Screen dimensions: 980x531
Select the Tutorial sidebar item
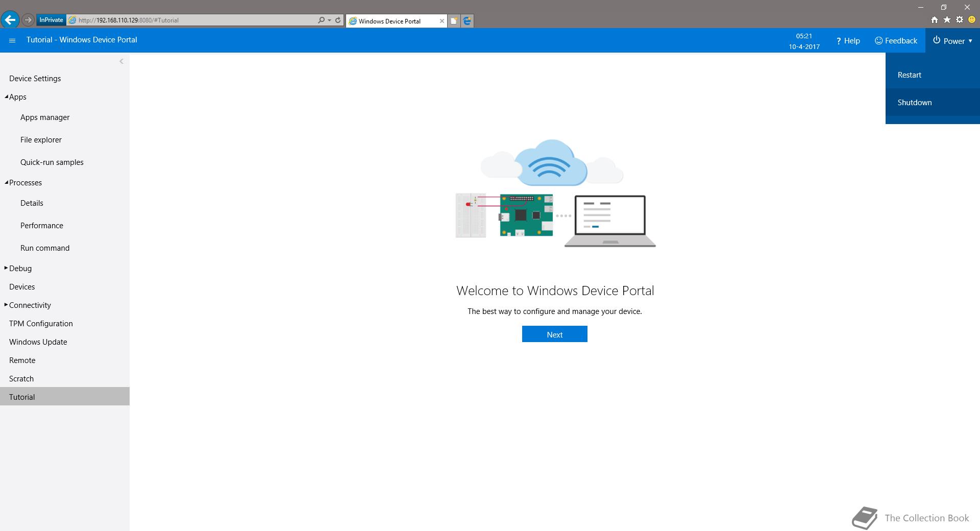[65, 397]
